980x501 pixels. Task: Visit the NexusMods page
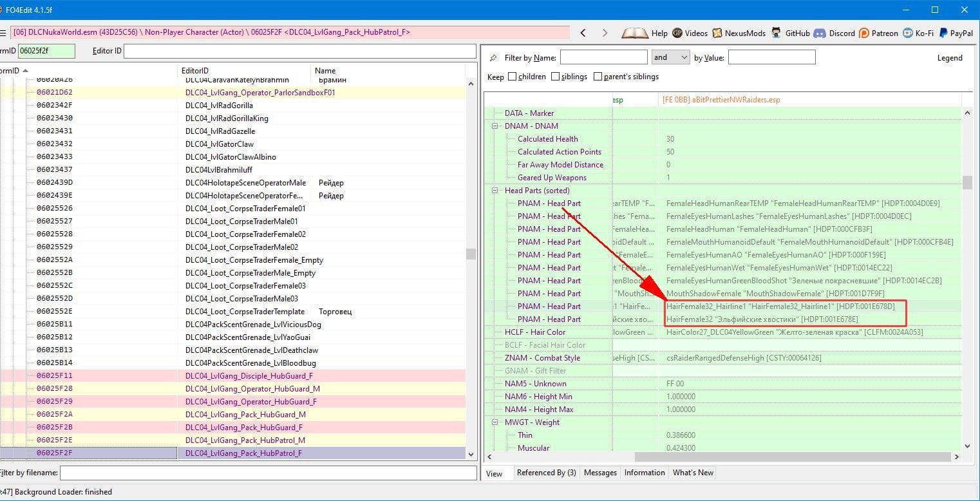point(739,33)
